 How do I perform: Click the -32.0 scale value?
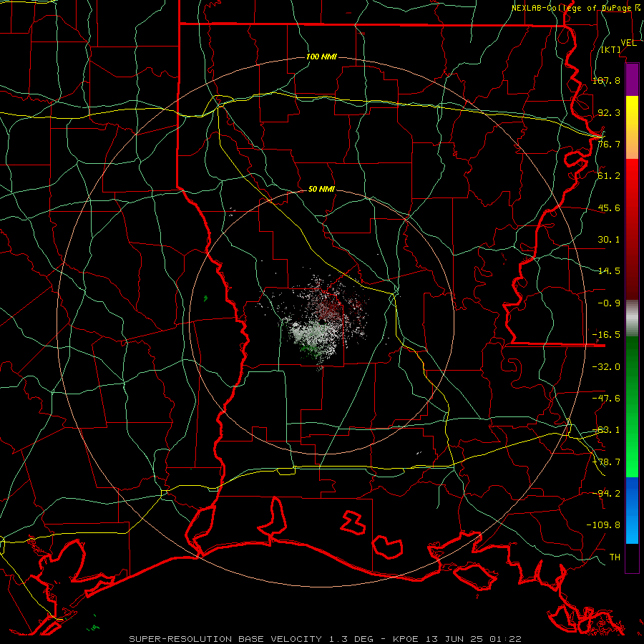(606, 367)
